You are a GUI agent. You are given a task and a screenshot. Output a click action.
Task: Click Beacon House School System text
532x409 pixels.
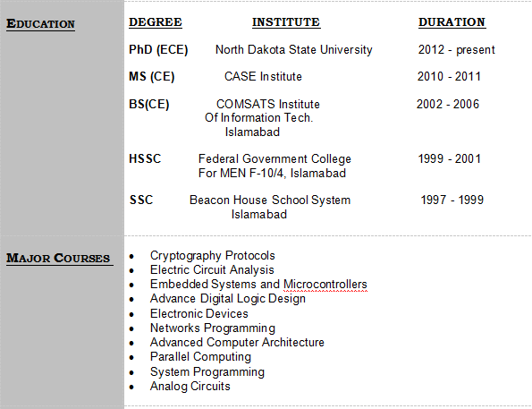tap(270, 200)
